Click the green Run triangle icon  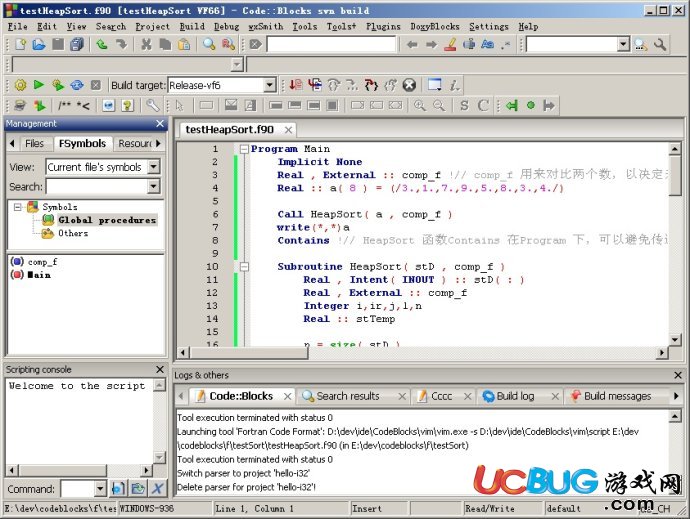[x=39, y=85]
